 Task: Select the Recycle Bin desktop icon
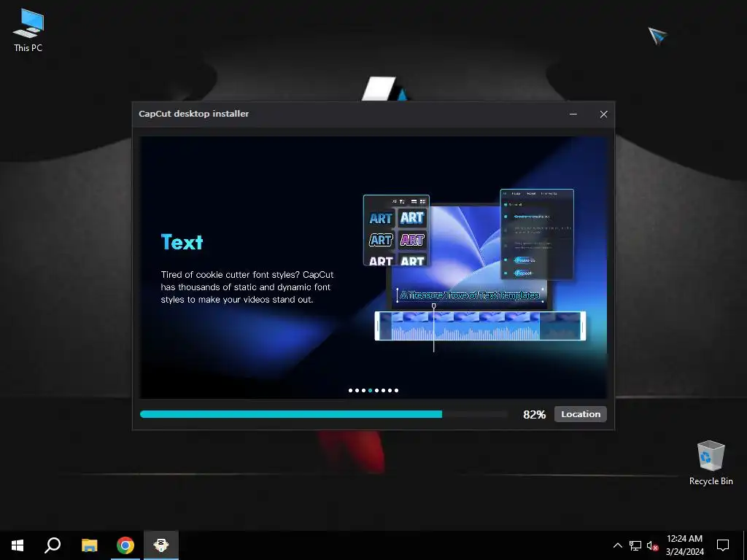coord(711,462)
